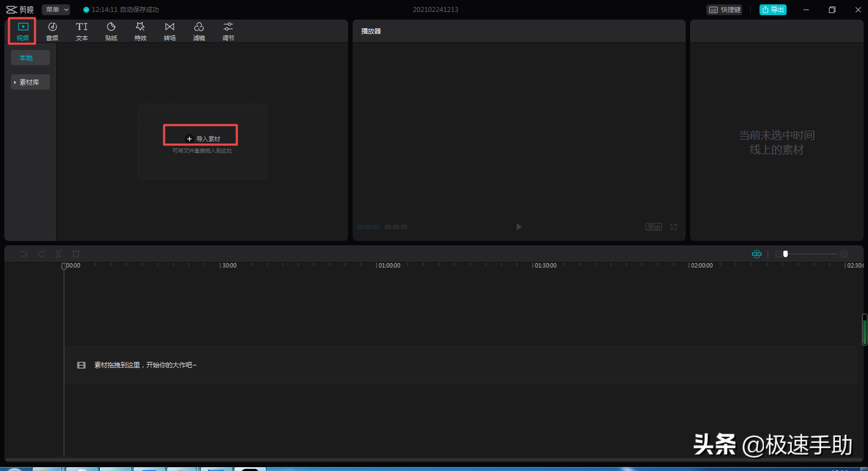Click the timeline zoom-out icon

pyautogui.click(x=778, y=254)
